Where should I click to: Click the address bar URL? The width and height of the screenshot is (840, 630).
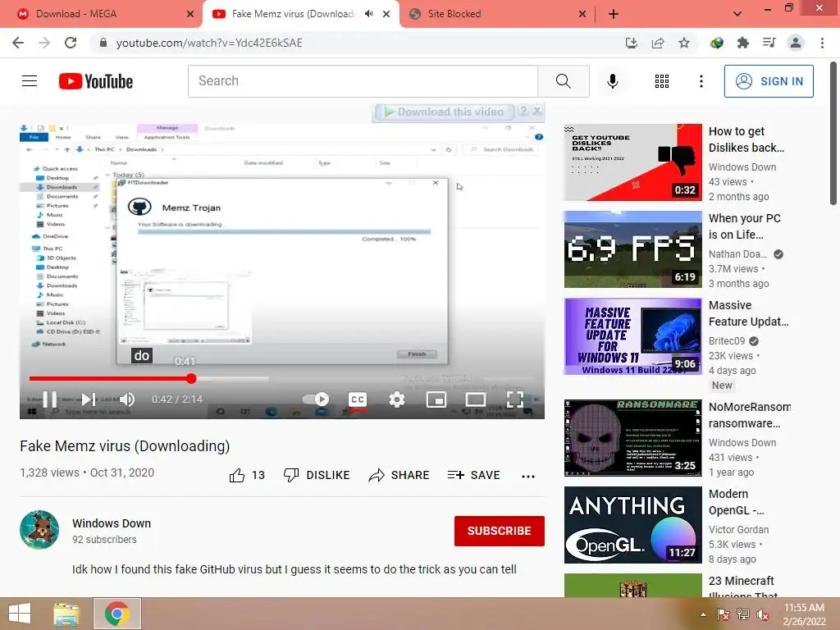209,43
